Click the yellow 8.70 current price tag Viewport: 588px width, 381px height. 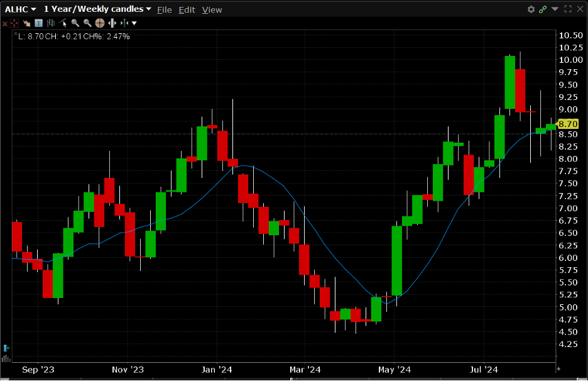(568, 124)
